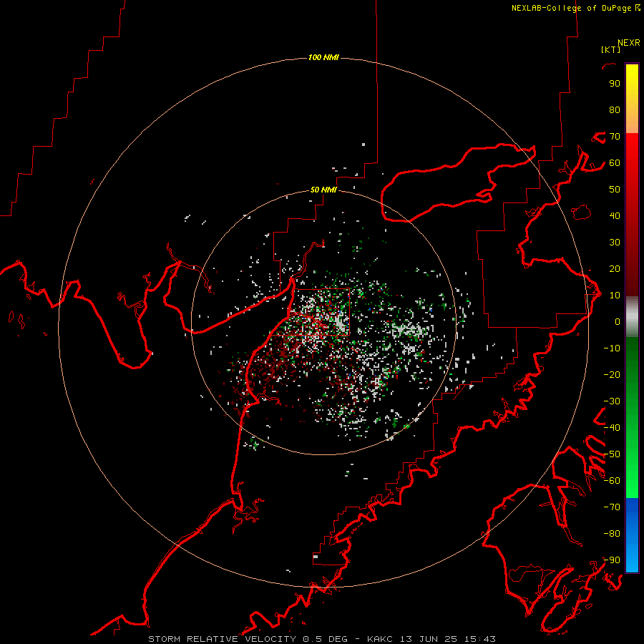Click the positive 90 scale value
This screenshot has height=644, width=644.
click(x=615, y=84)
